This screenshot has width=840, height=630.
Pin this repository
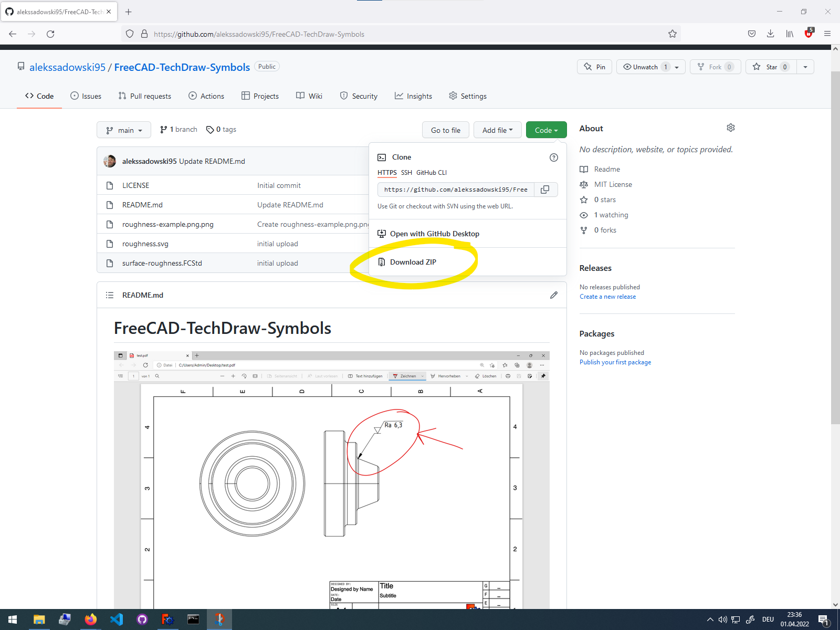pyautogui.click(x=594, y=67)
